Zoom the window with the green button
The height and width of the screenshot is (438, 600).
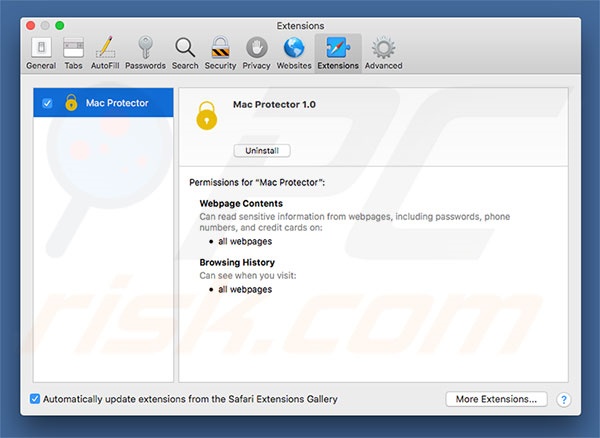click(x=60, y=26)
